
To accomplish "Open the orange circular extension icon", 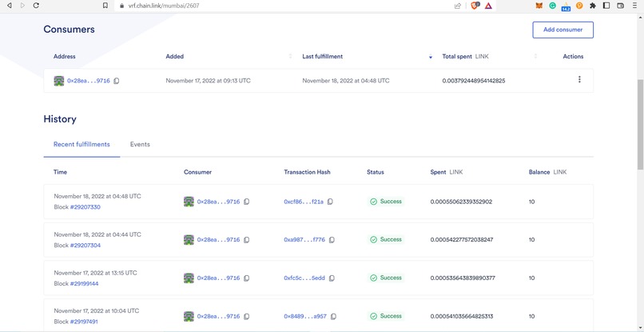I will 579,6.
